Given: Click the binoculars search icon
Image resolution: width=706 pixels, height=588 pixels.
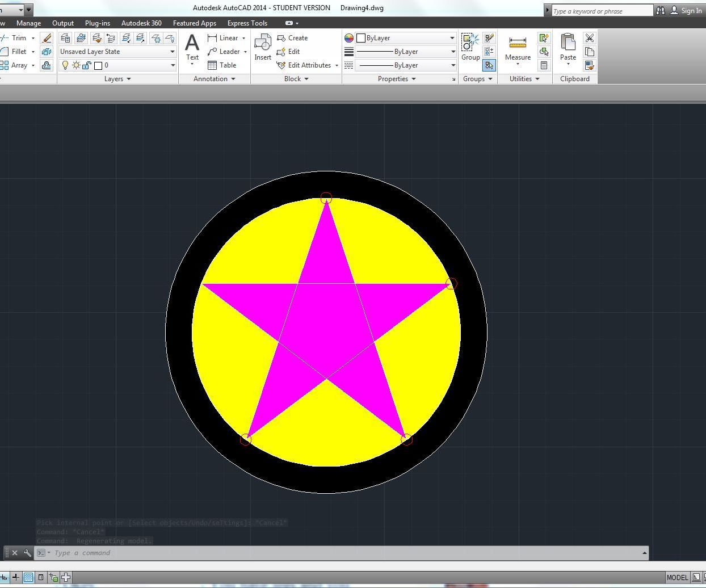Looking at the screenshot, I should (661, 10).
